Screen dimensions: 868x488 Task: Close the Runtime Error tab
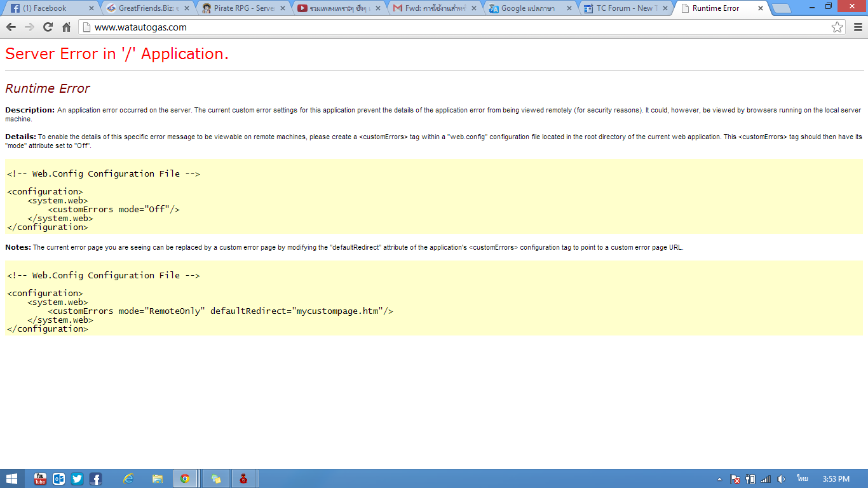pos(760,9)
